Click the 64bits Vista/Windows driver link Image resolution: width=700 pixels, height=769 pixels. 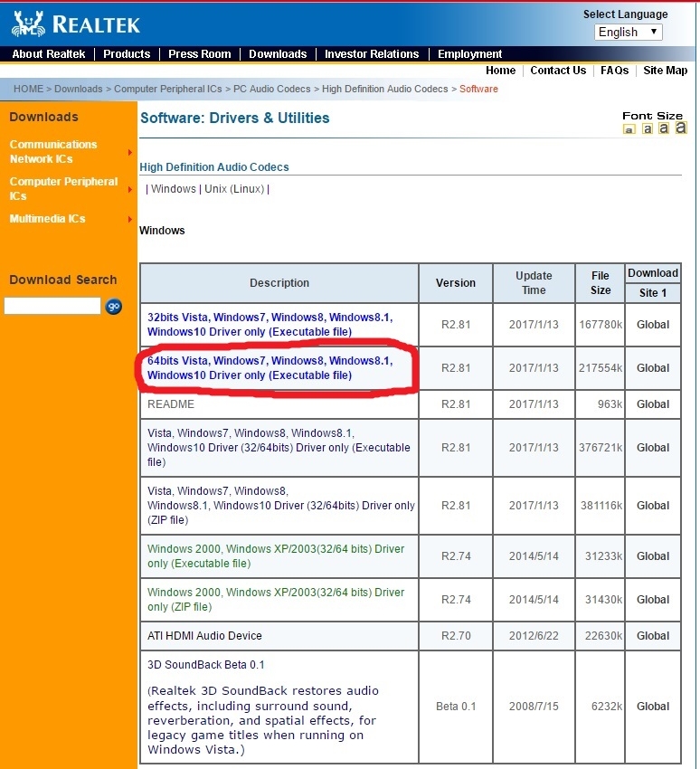coord(270,367)
